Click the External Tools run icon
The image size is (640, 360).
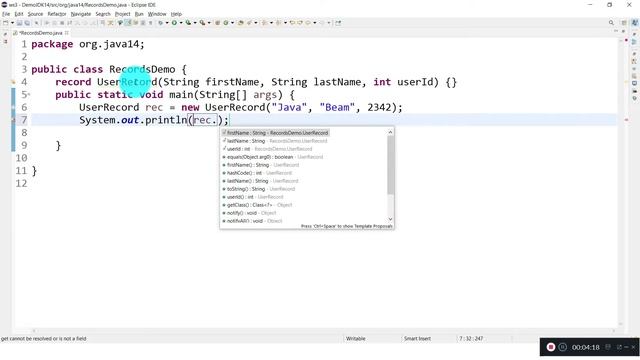coord(202,23)
